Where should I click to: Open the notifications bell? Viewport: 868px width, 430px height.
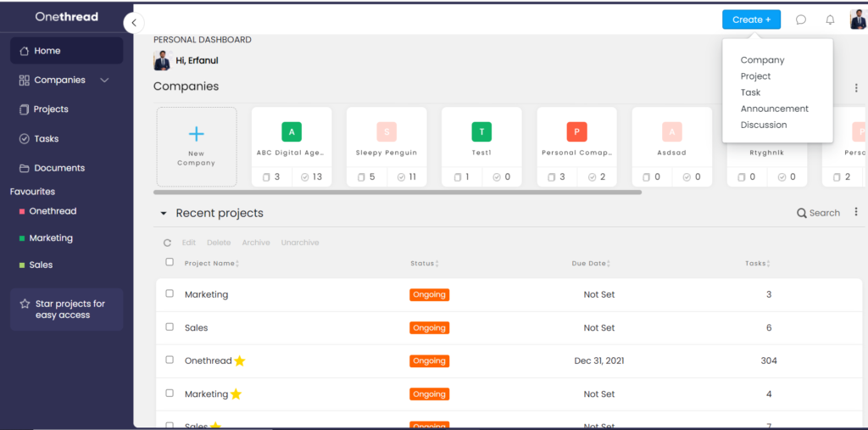coord(830,20)
